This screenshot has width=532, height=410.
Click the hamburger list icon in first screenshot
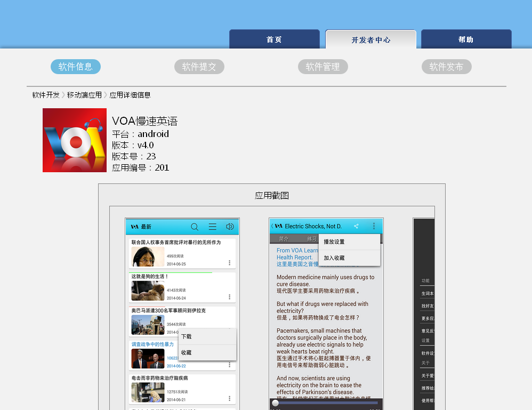212,227
